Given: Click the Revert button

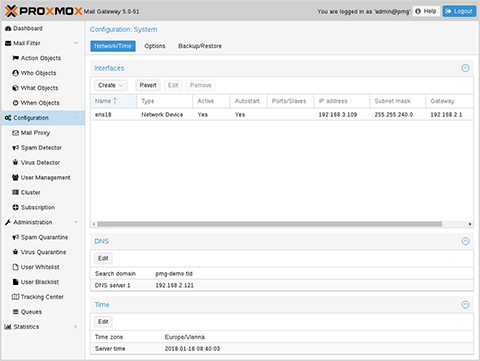Looking at the screenshot, I should click(x=148, y=85).
